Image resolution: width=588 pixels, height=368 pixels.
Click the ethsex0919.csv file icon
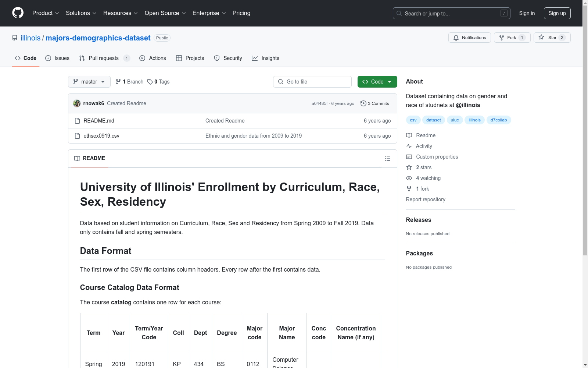[77, 136]
